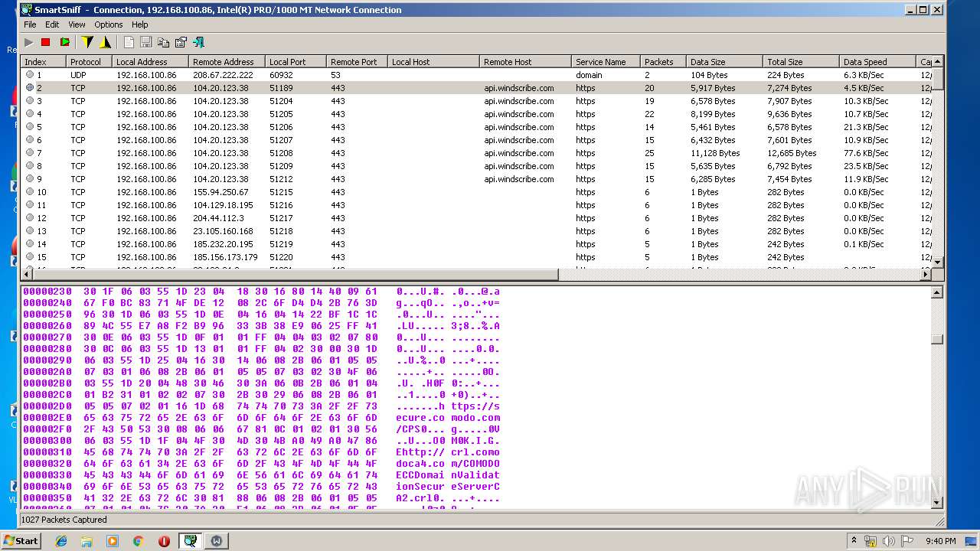Sort by Data Speed column header
Screen dimensions: 980x551
[877, 62]
